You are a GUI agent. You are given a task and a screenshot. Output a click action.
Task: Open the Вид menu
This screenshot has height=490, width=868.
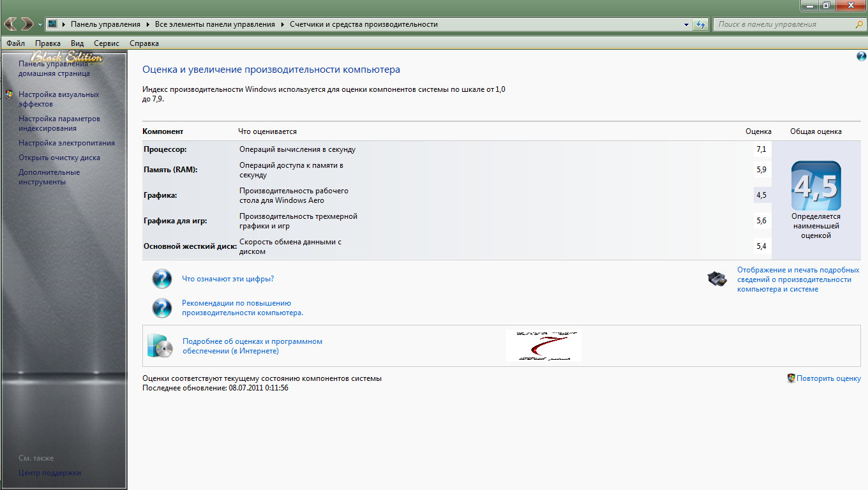coord(77,43)
